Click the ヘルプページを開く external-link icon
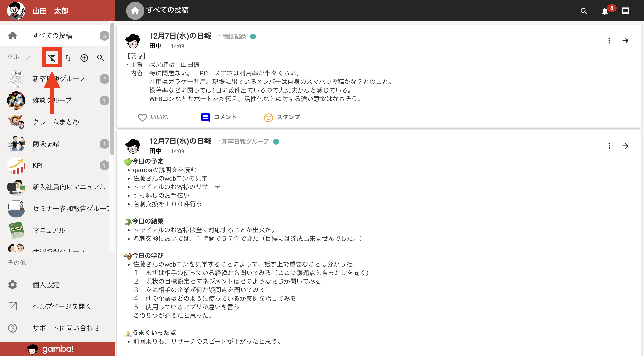 (x=12, y=306)
